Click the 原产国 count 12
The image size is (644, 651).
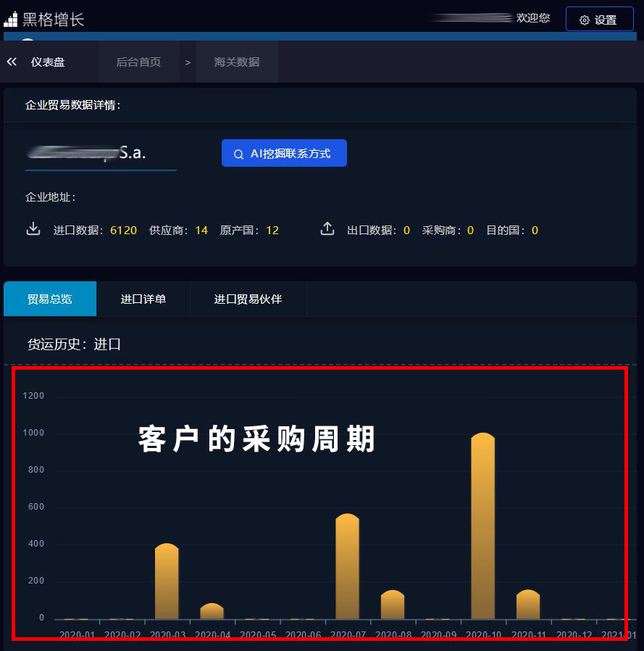pyautogui.click(x=272, y=231)
